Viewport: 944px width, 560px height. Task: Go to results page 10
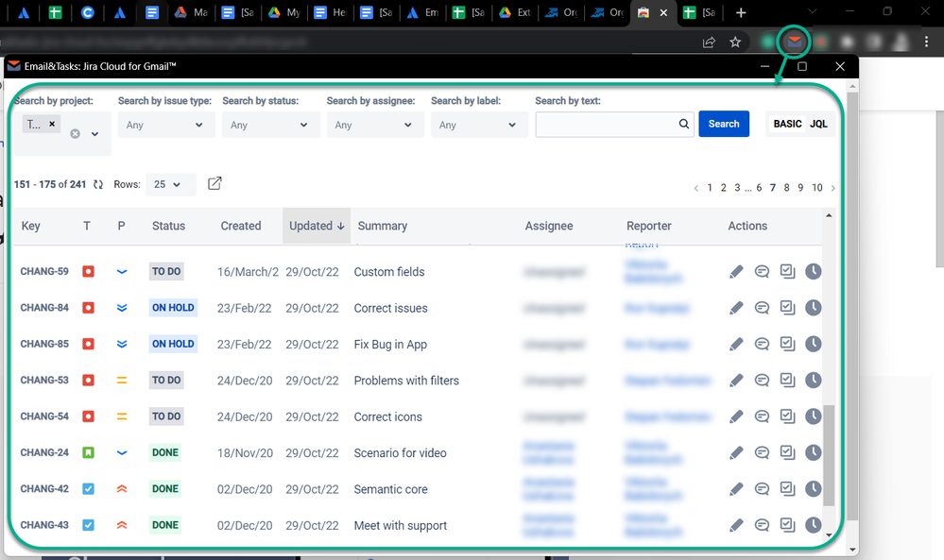tap(817, 188)
